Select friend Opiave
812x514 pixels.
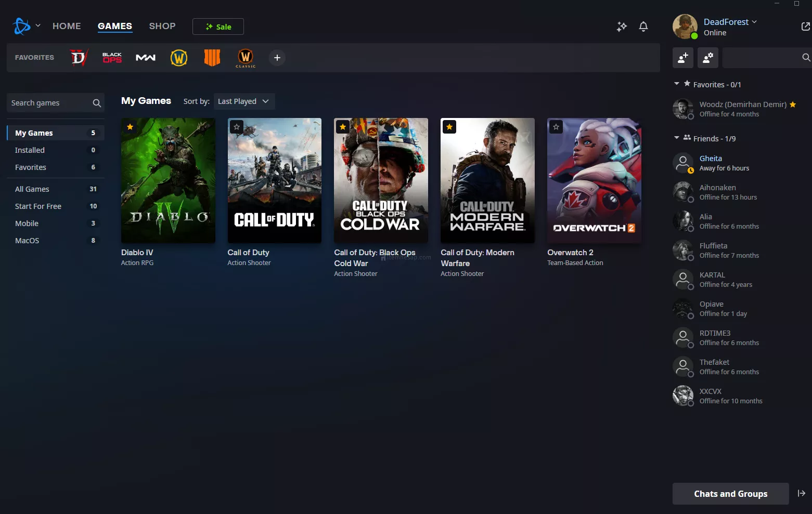739,308
